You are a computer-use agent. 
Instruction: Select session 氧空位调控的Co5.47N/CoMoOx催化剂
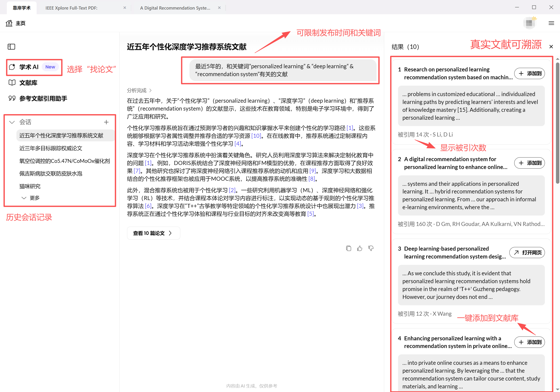pyautogui.click(x=65, y=161)
